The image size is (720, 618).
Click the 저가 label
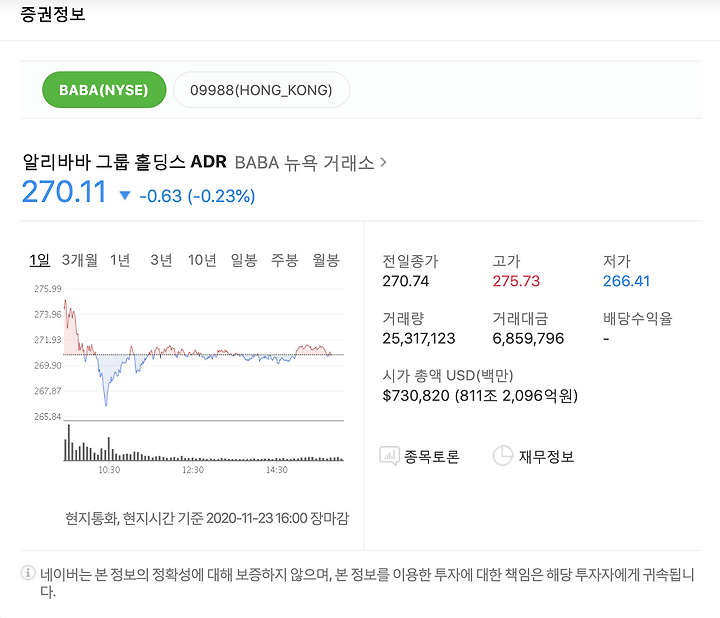pos(617,261)
